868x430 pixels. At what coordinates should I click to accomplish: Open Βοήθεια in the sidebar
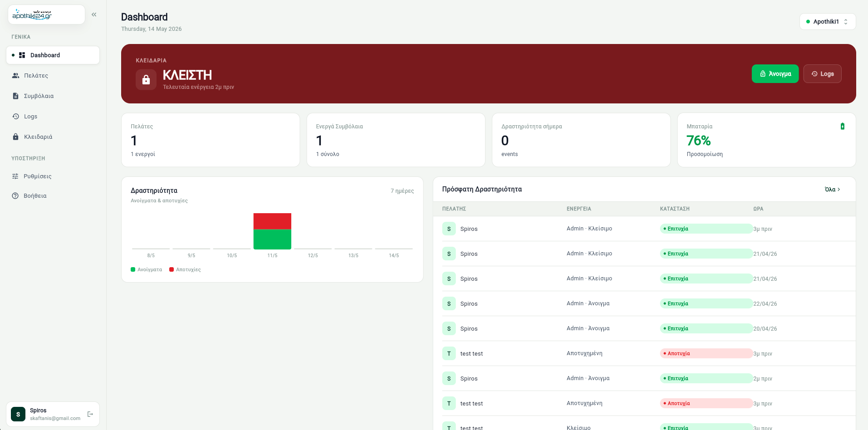point(53,196)
